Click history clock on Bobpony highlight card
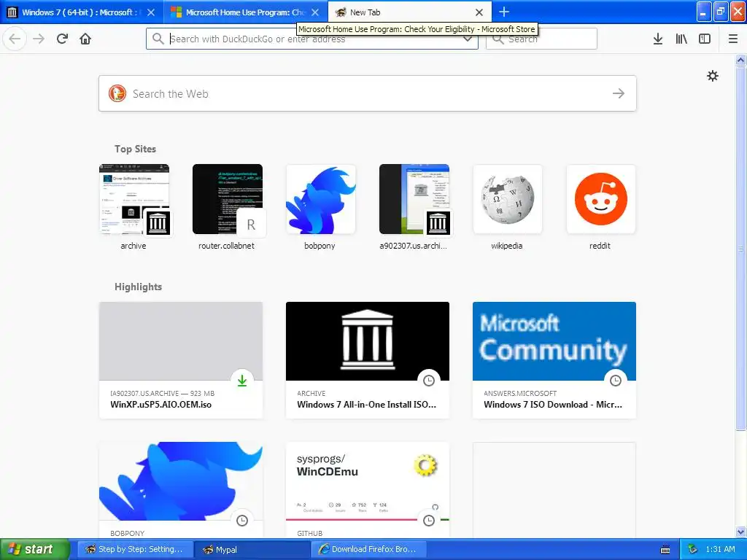 pyautogui.click(x=242, y=521)
